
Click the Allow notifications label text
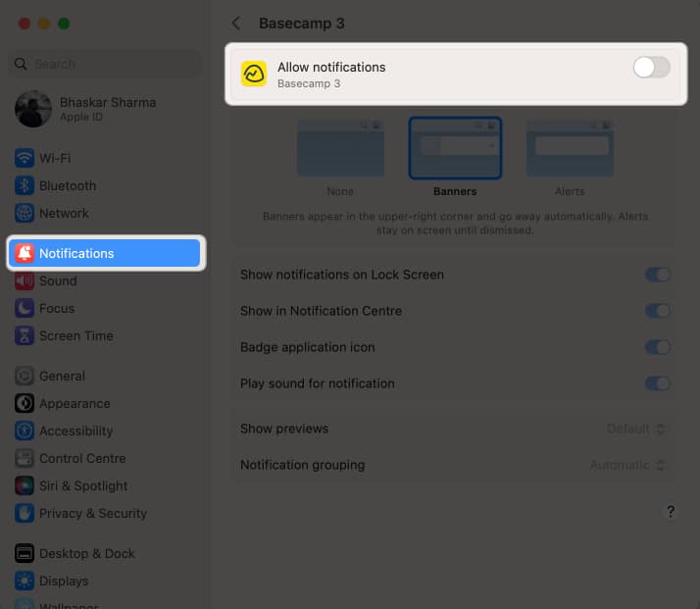pos(331,67)
